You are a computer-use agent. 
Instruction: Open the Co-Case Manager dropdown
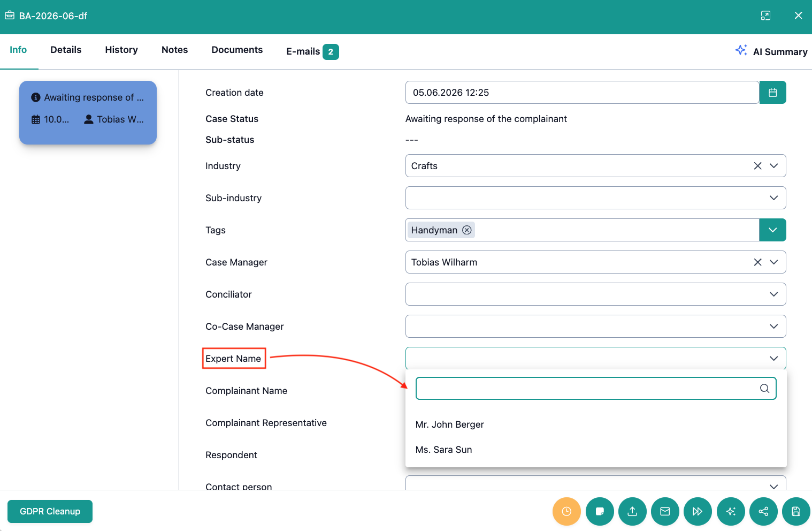point(773,327)
